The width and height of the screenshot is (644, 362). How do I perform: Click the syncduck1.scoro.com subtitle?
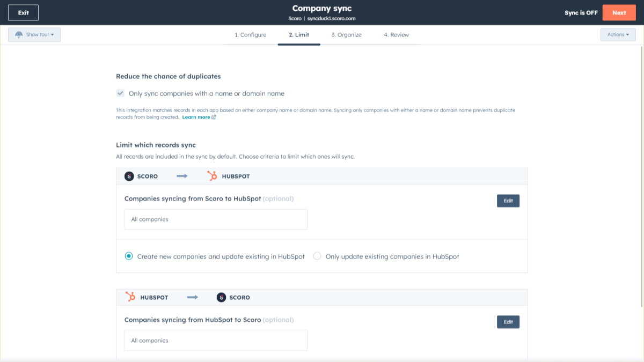331,18
